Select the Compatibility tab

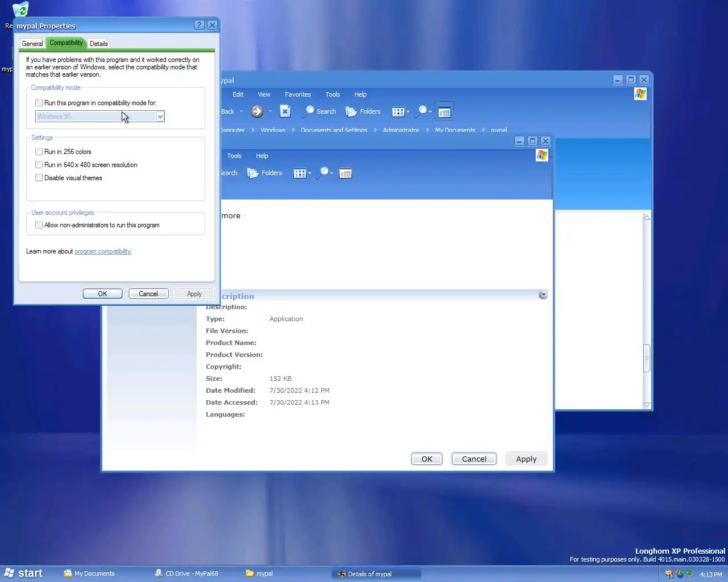point(66,43)
